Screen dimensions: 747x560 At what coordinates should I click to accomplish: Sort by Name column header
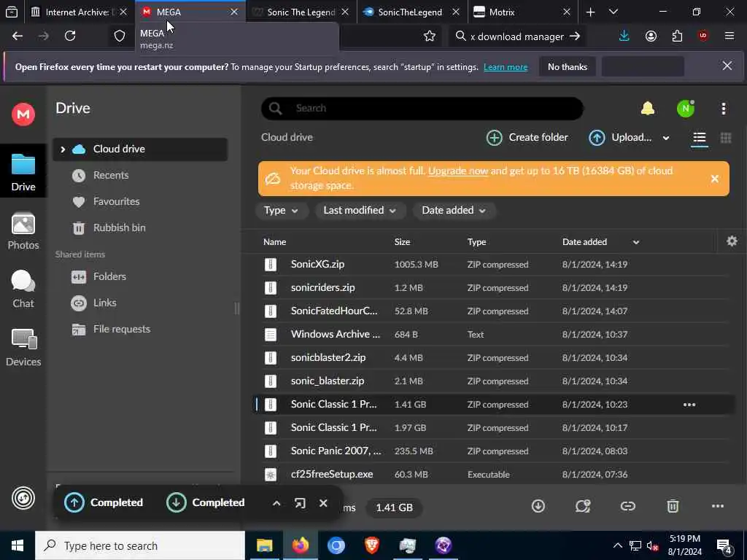tap(274, 242)
